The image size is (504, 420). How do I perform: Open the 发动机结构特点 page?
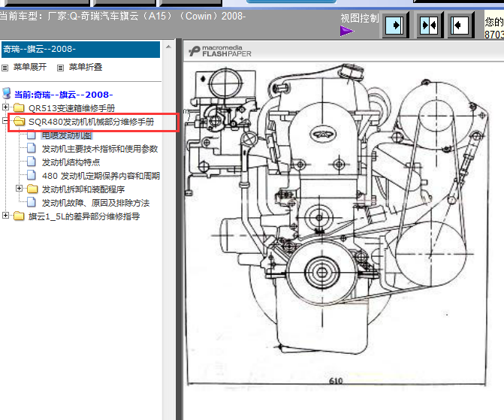71,162
